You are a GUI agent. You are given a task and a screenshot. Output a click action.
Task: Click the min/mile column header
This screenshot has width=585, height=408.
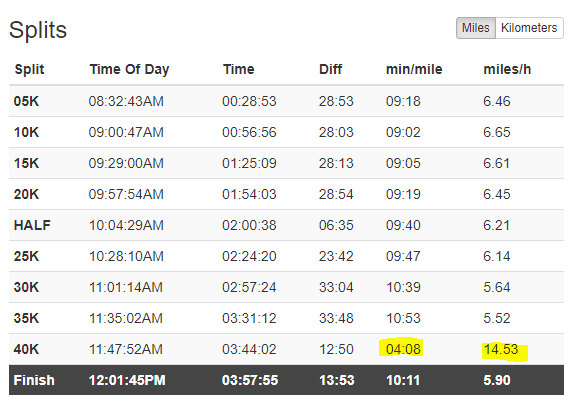coord(414,69)
